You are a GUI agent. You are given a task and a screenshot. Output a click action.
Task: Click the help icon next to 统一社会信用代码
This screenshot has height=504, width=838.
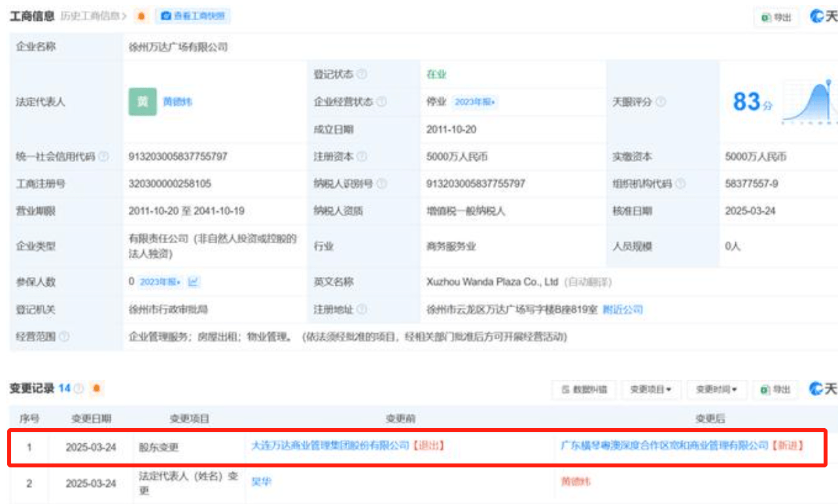(104, 157)
